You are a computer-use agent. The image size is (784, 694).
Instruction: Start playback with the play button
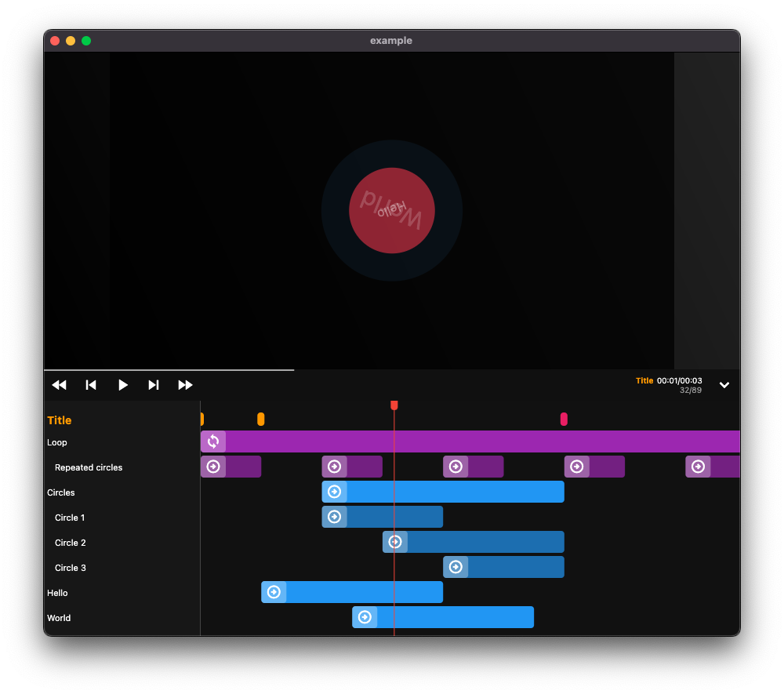click(122, 385)
